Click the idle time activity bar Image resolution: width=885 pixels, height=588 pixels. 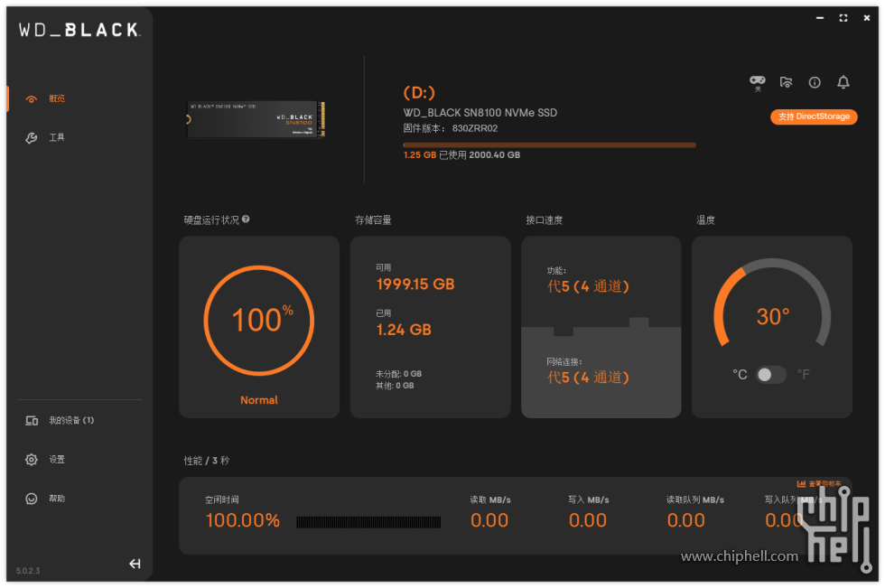(368, 522)
